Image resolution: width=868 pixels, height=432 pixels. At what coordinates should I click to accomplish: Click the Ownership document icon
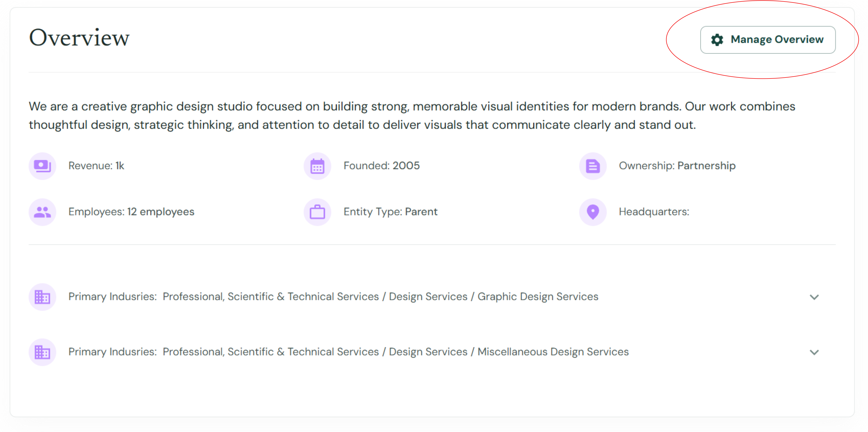pos(593,166)
